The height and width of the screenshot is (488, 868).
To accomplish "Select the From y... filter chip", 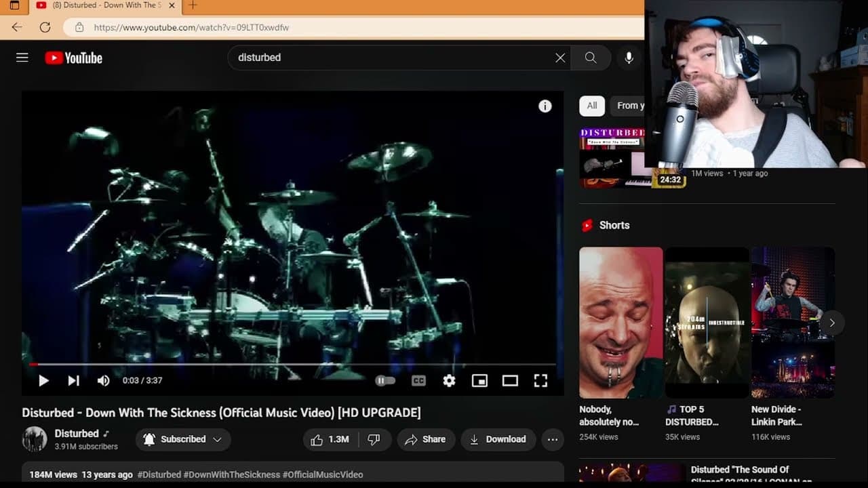I will tap(627, 106).
